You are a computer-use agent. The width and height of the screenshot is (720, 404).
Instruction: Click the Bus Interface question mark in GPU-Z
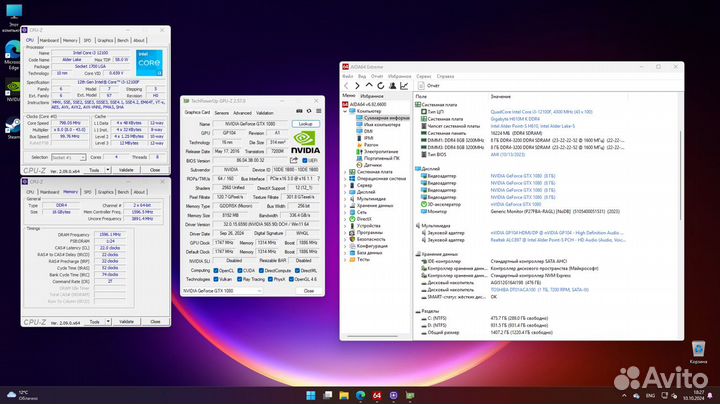click(318, 179)
